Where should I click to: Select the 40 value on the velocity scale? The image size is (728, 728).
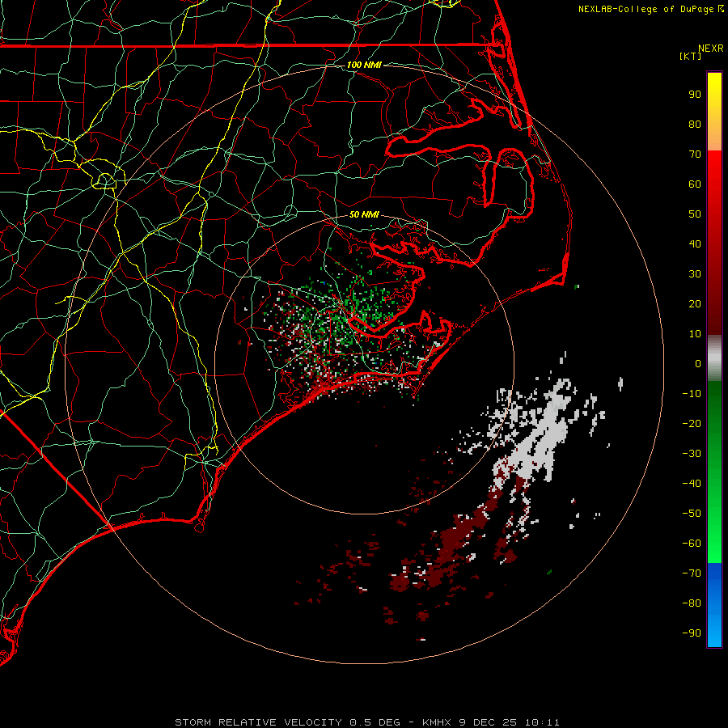[x=695, y=243]
